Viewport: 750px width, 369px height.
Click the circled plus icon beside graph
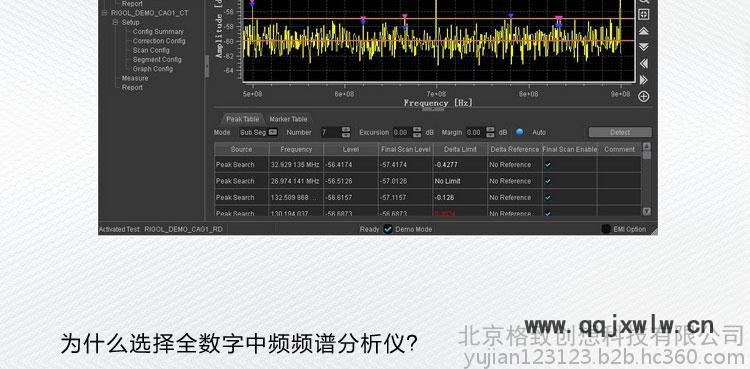click(x=644, y=97)
